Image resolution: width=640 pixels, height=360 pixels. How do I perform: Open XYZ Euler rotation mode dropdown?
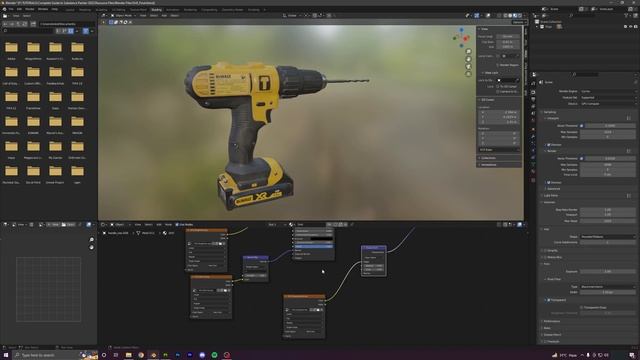coord(499,150)
